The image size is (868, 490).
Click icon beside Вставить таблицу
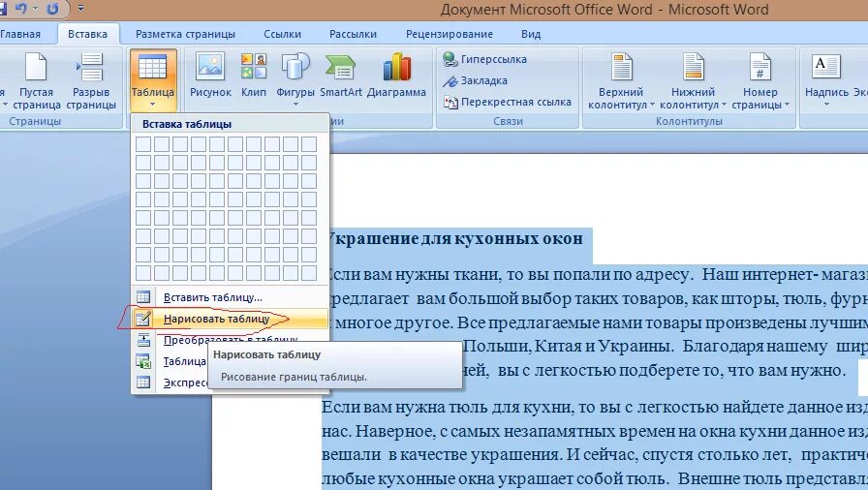point(143,297)
